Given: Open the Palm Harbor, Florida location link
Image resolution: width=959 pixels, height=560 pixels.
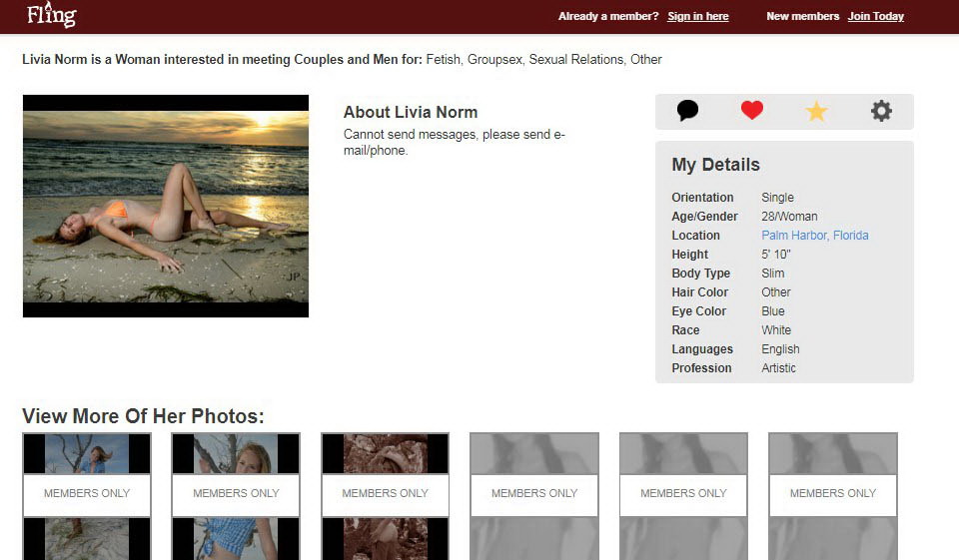Looking at the screenshot, I should (814, 236).
